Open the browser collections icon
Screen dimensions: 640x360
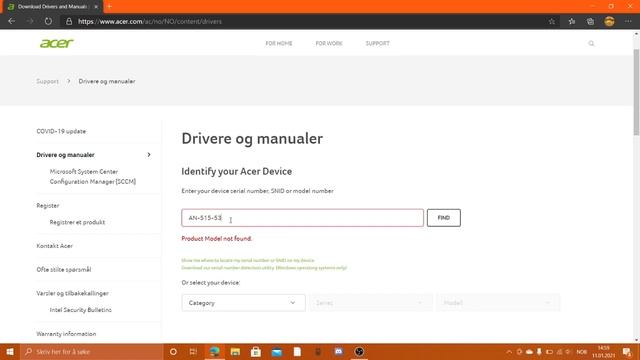coord(590,22)
